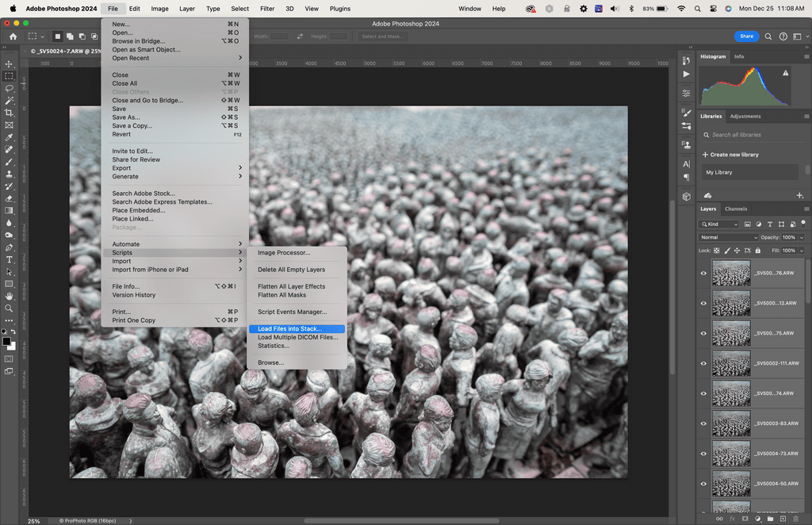
Task: Select the Rectangular Marquee tool
Action: tap(9, 76)
